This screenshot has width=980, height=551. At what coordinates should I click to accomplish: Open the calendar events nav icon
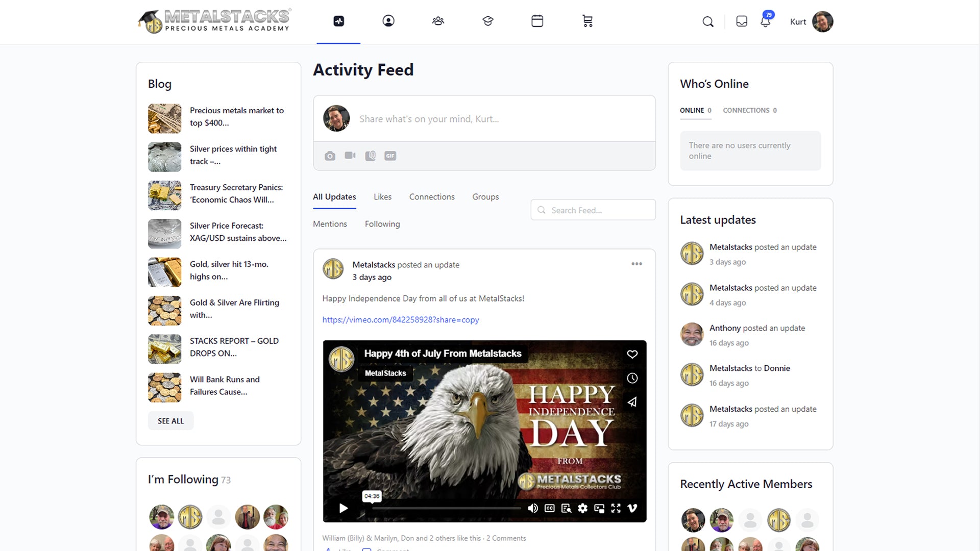[x=537, y=21]
